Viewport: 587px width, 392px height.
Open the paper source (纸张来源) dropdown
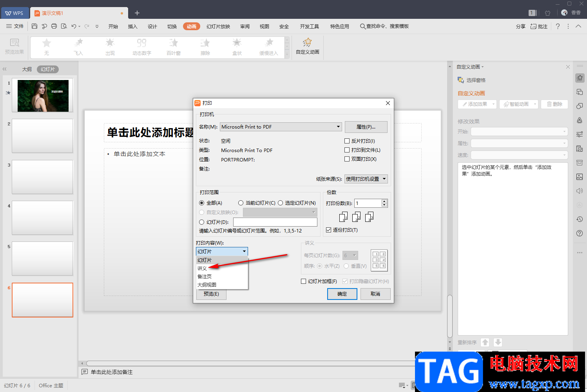(x=366, y=179)
